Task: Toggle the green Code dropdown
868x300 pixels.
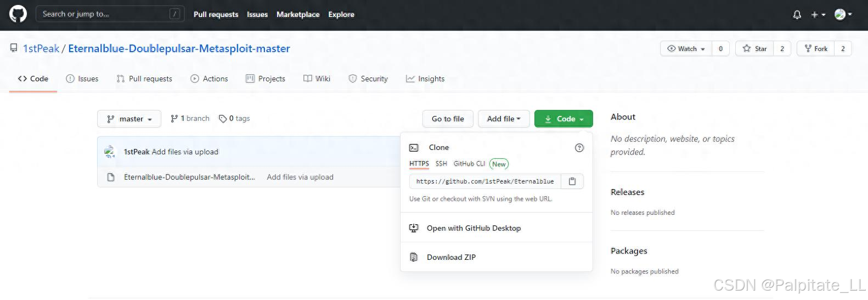Action: [x=563, y=119]
